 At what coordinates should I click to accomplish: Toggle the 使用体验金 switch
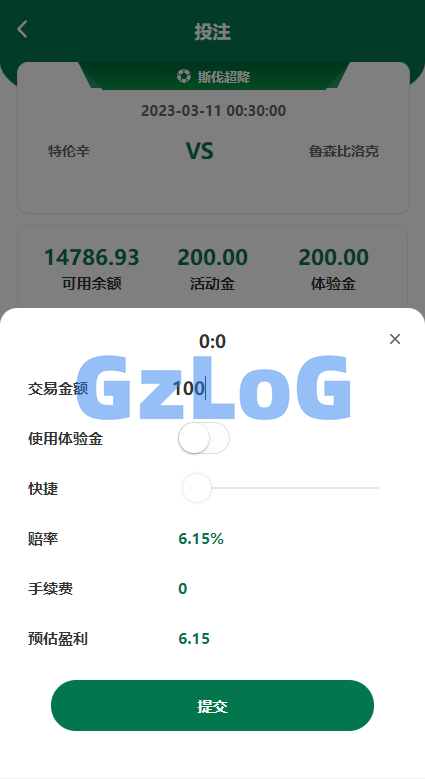click(x=204, y=438)
